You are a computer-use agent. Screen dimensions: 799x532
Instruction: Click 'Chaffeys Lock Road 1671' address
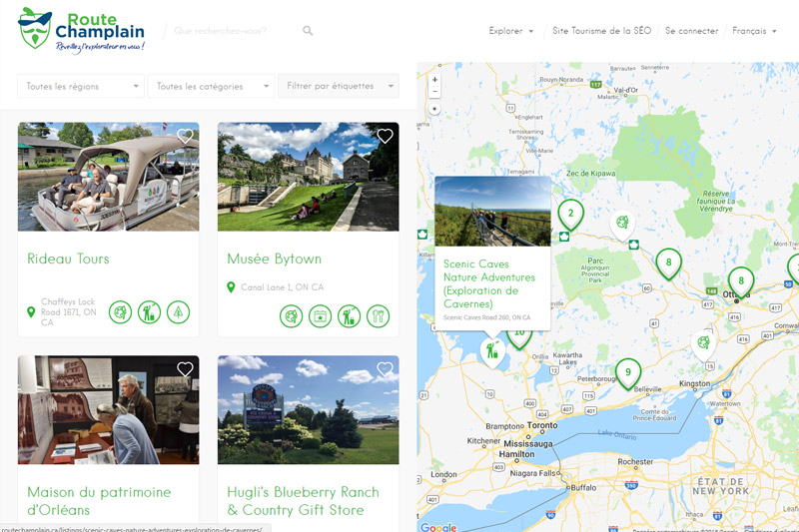click(x=69, y=312)
